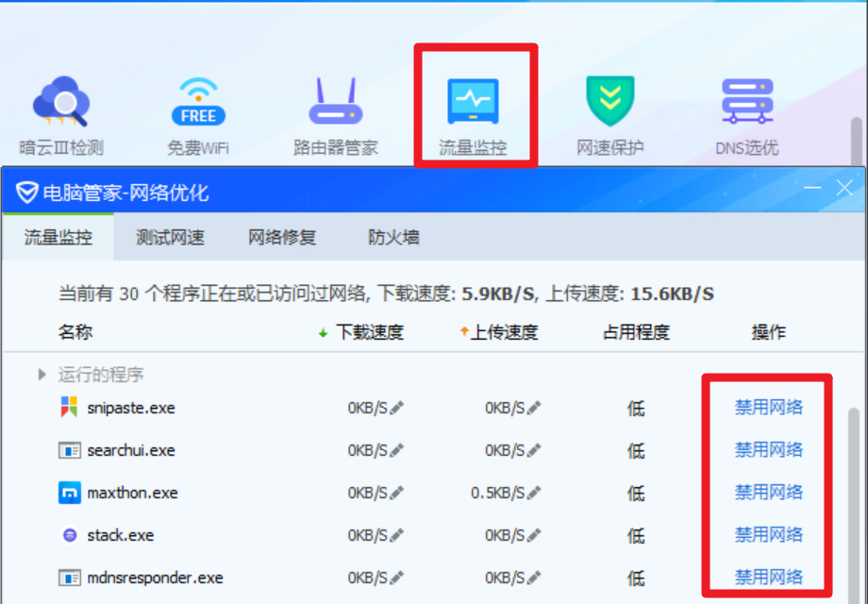This screenshot has width=868, height=604.
Task: Click the toolbox panel scrollbar behind window
Action: coord(857,141)
